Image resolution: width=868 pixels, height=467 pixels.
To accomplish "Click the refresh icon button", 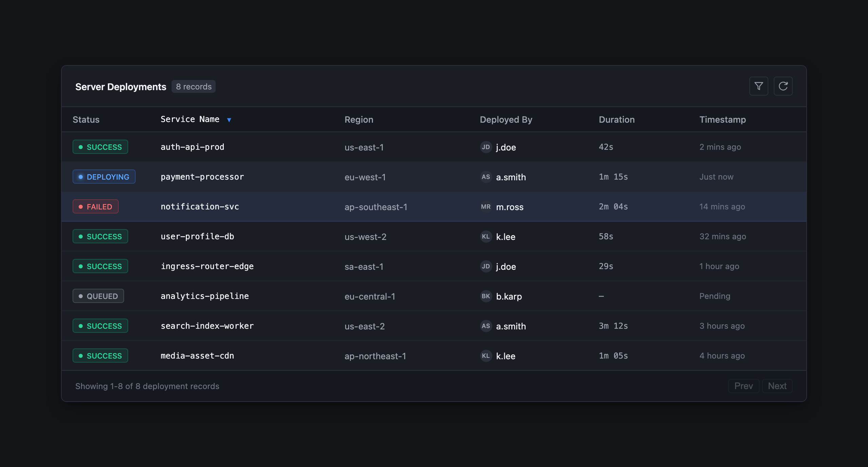I will 783,86.
